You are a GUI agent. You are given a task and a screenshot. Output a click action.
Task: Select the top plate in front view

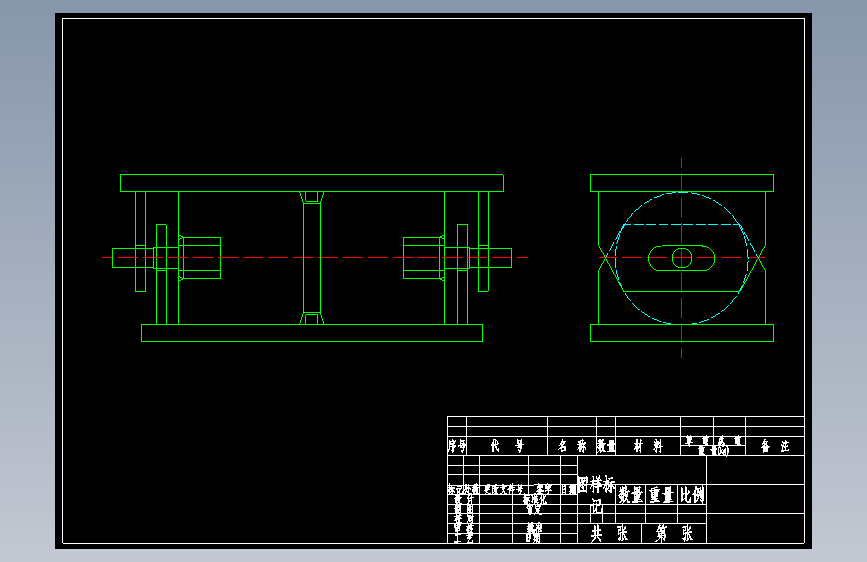click(312, 183)
